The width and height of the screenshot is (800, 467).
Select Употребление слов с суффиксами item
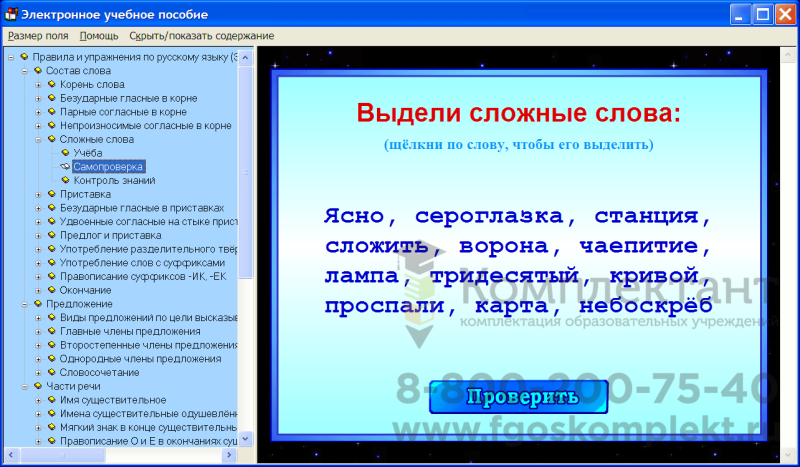point(142,262)
